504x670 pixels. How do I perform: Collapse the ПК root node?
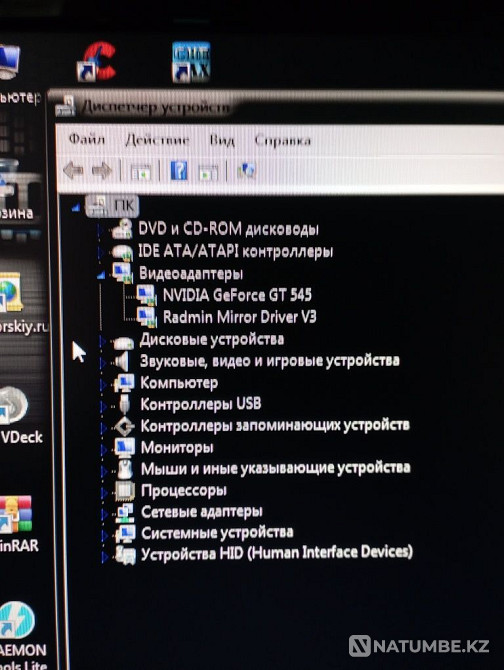coord(76,208)
